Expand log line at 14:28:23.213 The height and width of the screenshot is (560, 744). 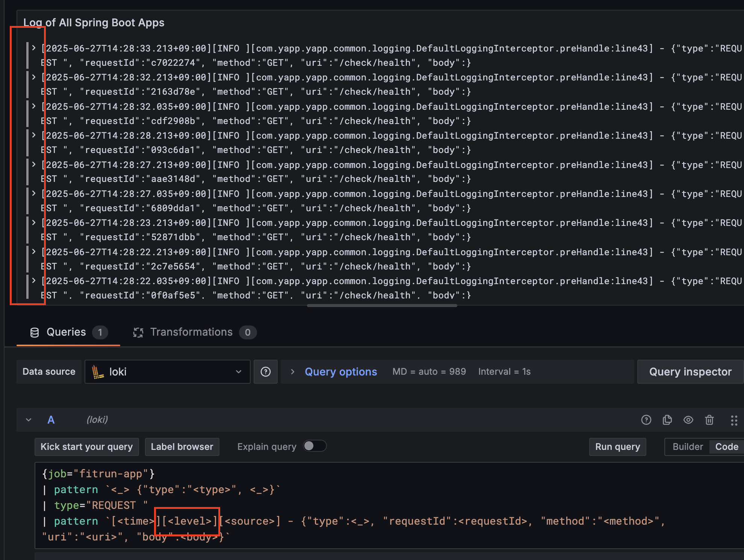(x=34, y=222)
